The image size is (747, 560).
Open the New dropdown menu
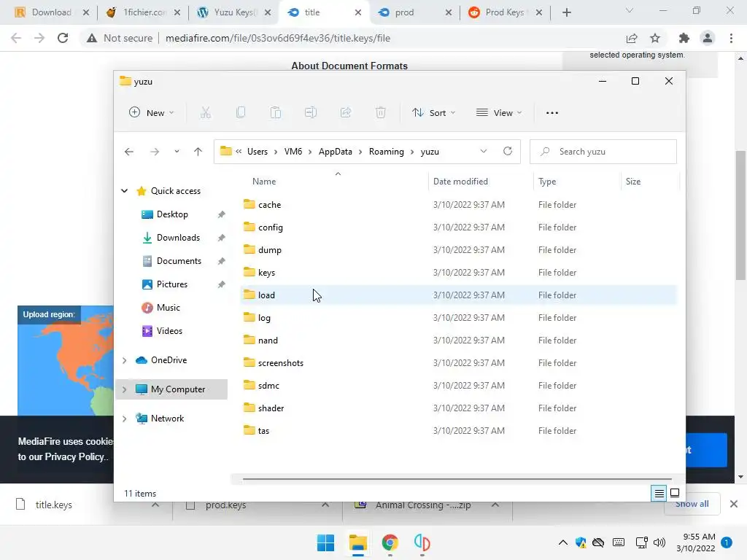152,113
